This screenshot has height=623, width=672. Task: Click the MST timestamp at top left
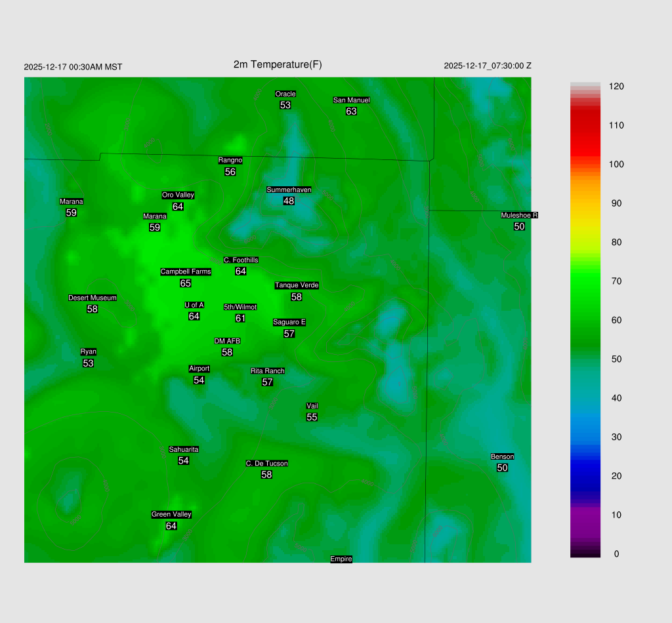pos(73,67)
